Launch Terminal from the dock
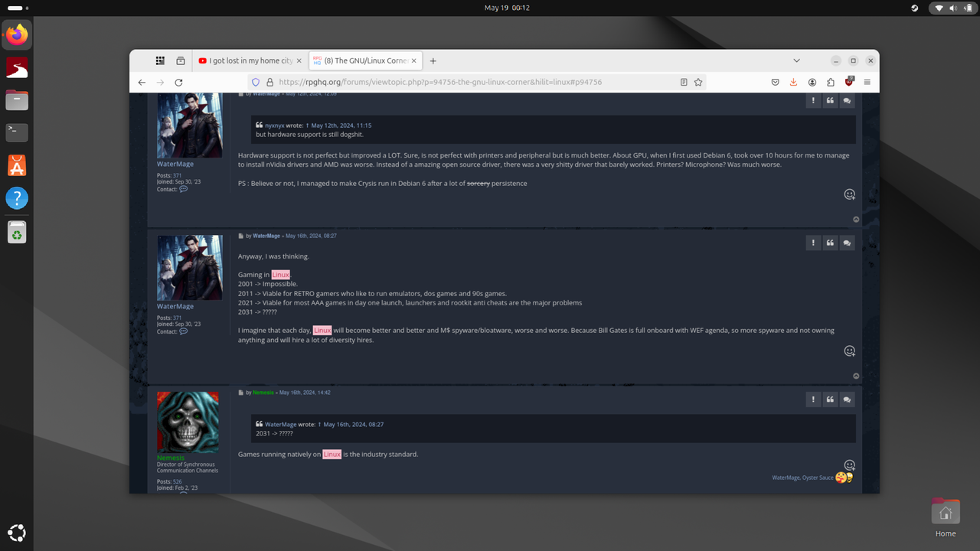Image resolution: width=980 pixels, height=551 pixels. (17, 132)
